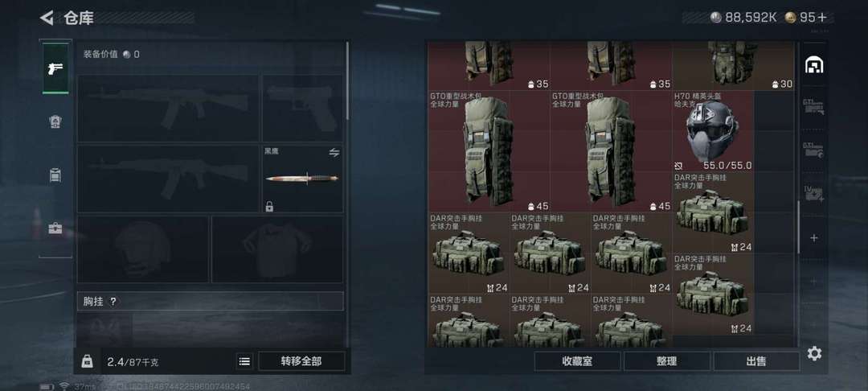The width and height of the screenshot is (868, 391).
Task: Select the weapons pistol tab in the sidebar
Action: [x=55, y=68]
